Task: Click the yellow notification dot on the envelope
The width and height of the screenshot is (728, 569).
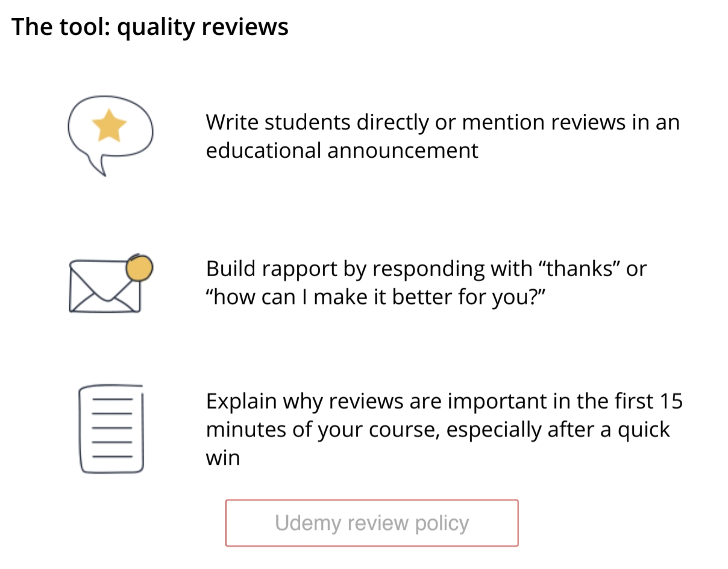Action: [139, 268]
